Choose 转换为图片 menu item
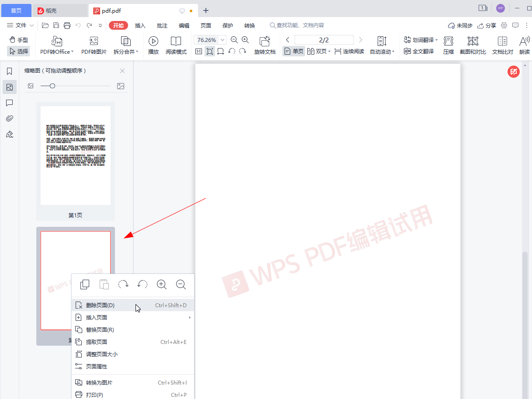 [132, 382]
